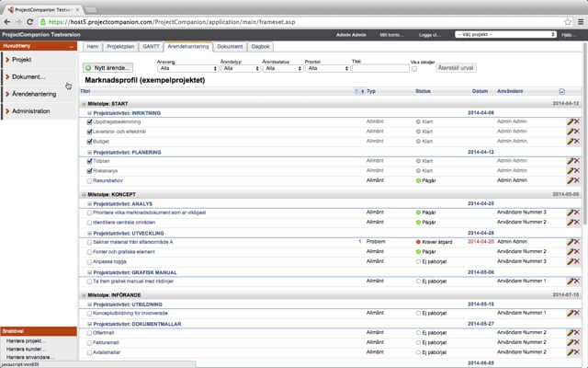
Task: Collapse 'Projektaktivitet: INRIKTNING' section
Action: (x=90, y=113)
